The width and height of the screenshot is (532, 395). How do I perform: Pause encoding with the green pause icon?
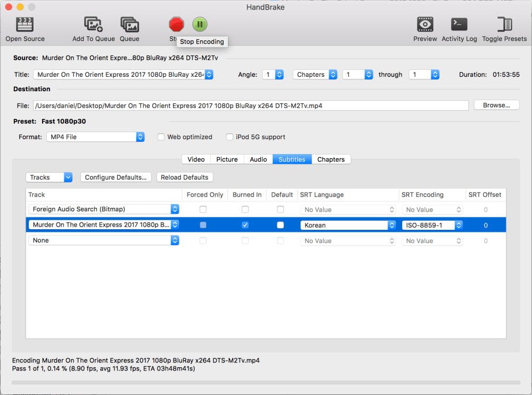[x=200, y=25]
